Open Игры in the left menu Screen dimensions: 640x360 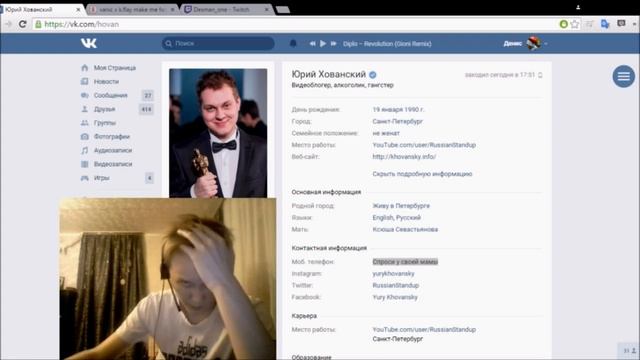[102, 178]
